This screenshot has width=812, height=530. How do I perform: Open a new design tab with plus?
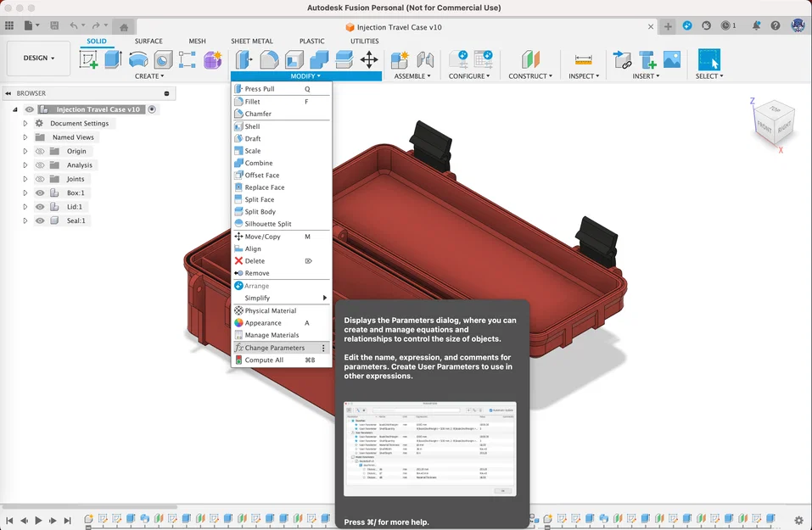tap(668, 26)
